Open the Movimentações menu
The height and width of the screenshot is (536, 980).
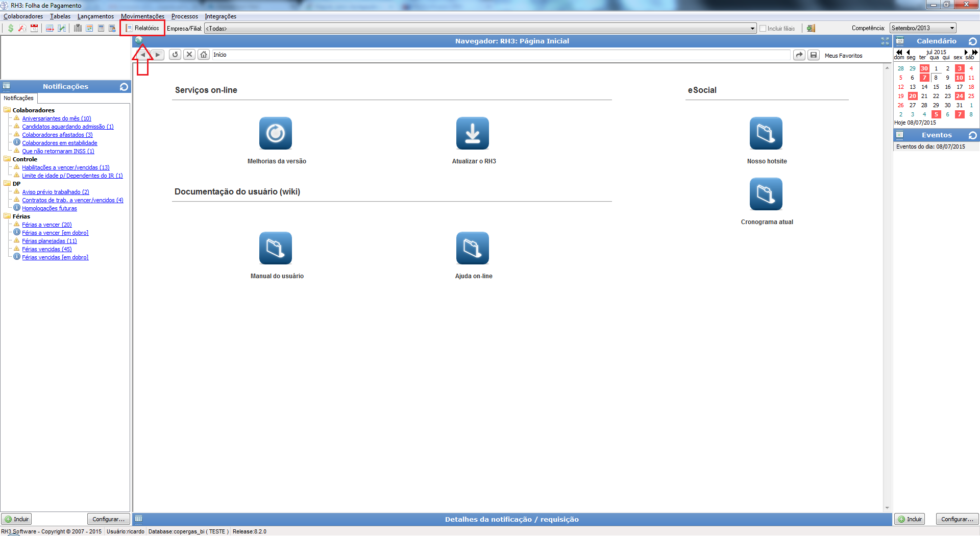(142, 16)
